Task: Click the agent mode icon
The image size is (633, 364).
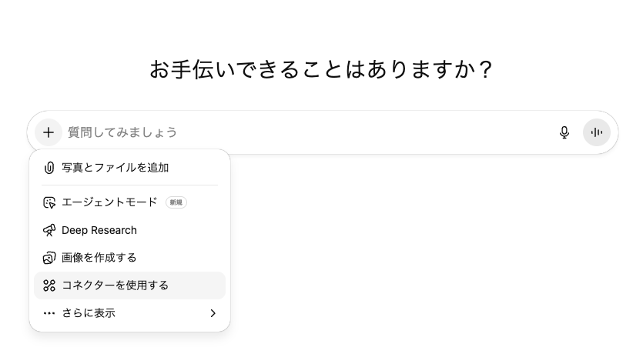Action: point(49,202)
